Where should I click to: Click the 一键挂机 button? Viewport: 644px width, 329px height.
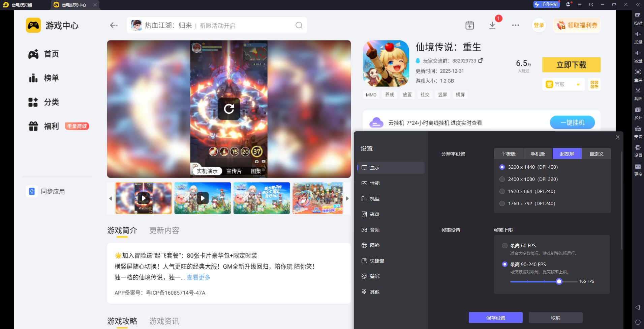[572, 122]
